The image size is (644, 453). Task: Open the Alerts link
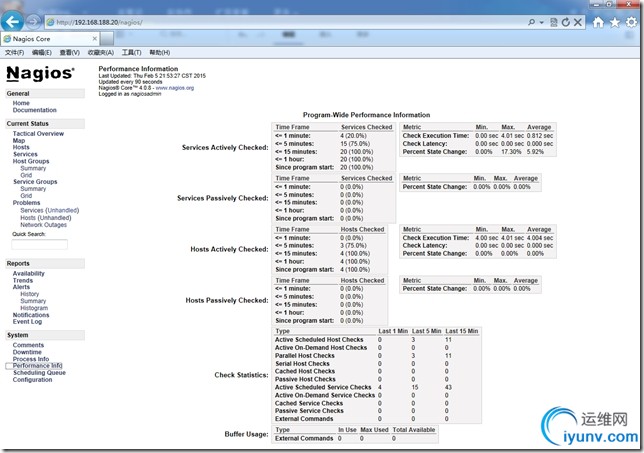point(21,287)
